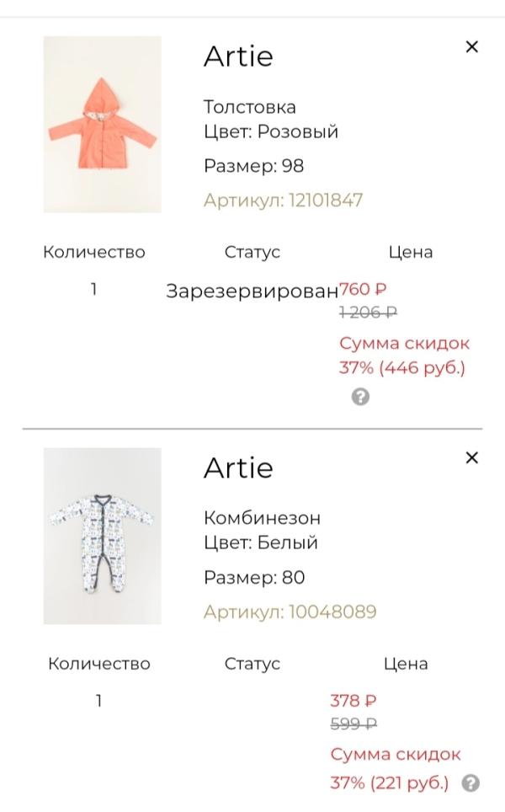Screen dimensions: 505x812
Task: Click article number 12101847
Action: pos(283,200)
